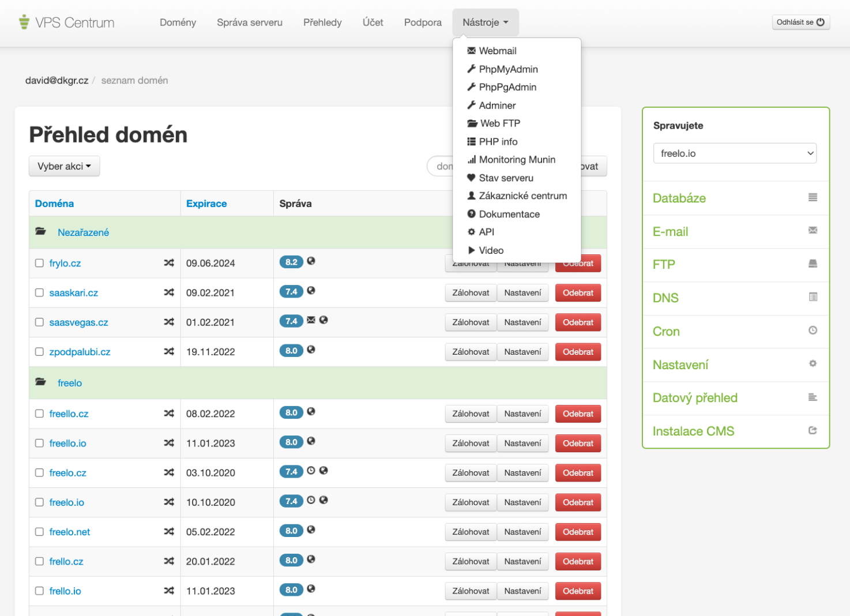
Task: Select the checkbox for freello.io
Action: (39, 442)
